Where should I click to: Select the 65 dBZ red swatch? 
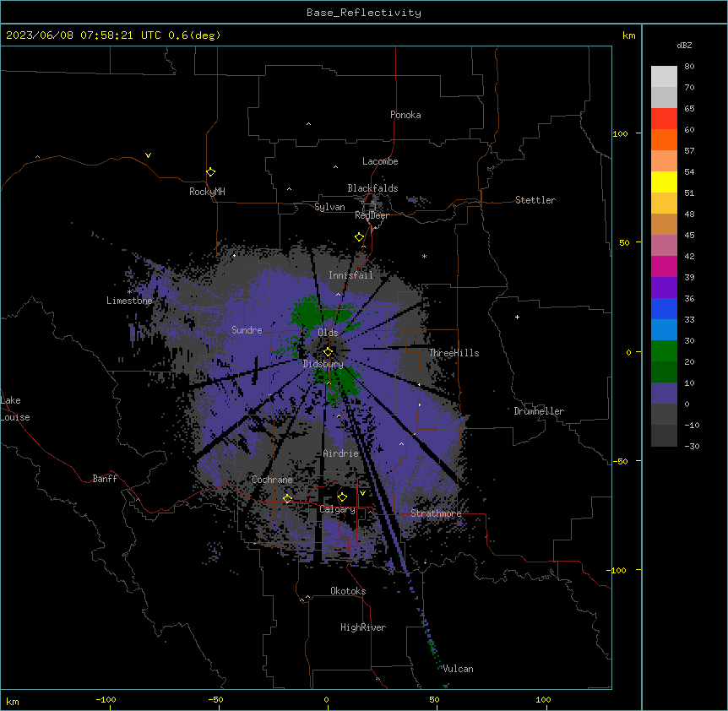(x=664, y=119)
